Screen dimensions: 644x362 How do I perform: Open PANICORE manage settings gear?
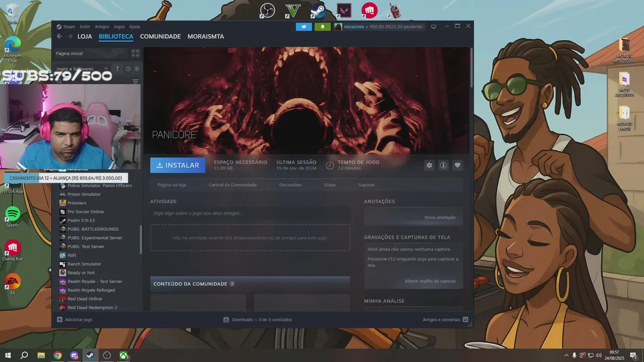click(429, 165)
